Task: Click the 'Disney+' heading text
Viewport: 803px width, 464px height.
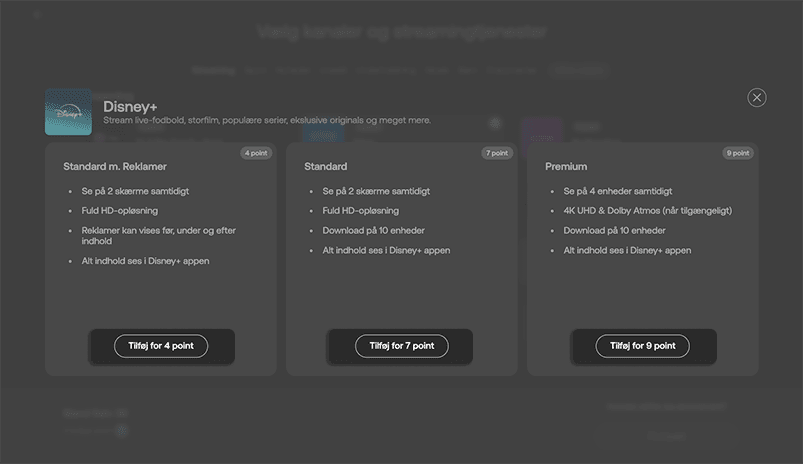Action: [130, 106]
